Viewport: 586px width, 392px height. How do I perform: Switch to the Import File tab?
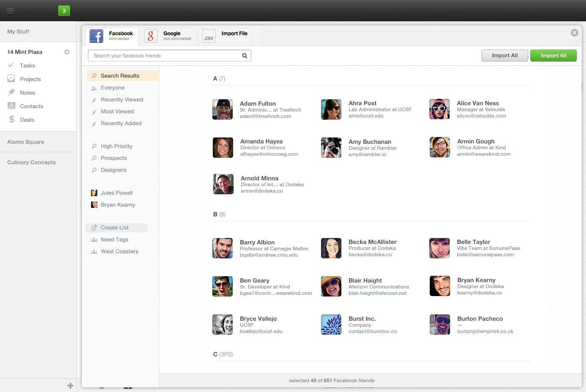(x=225, y=36)
